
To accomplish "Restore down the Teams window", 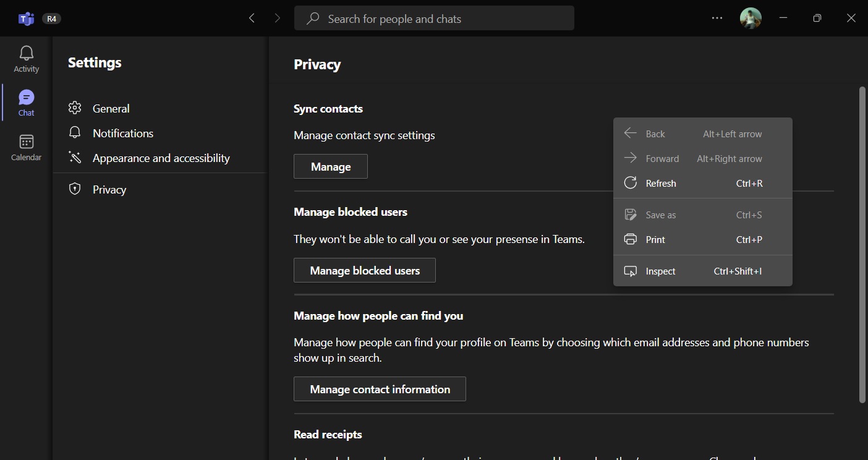I will pos(817,19).
